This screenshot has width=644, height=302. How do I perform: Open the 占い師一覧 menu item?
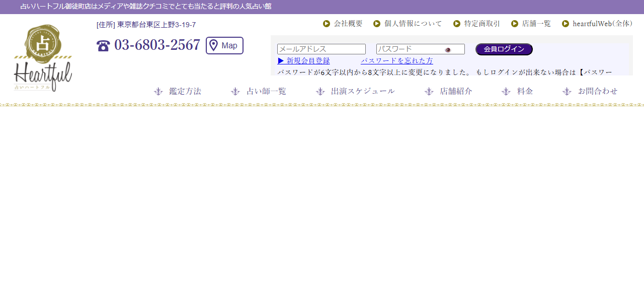266,91
